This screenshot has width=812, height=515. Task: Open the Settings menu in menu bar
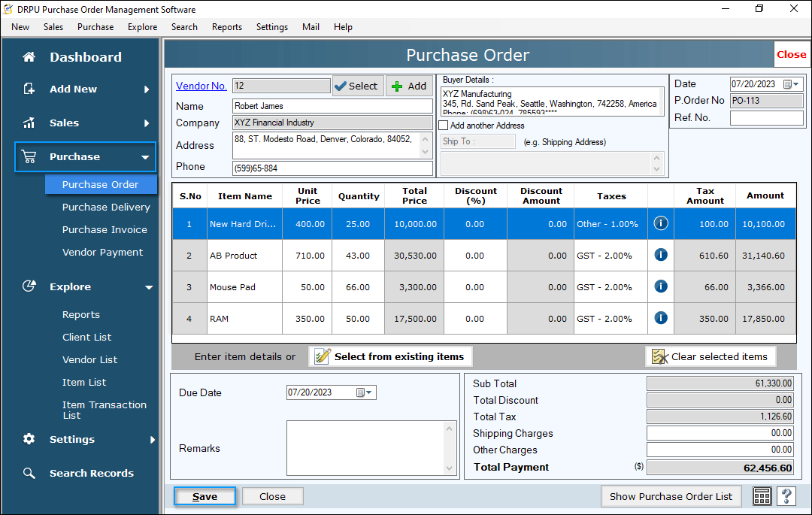pyautogui.click(x=272, y=27)
